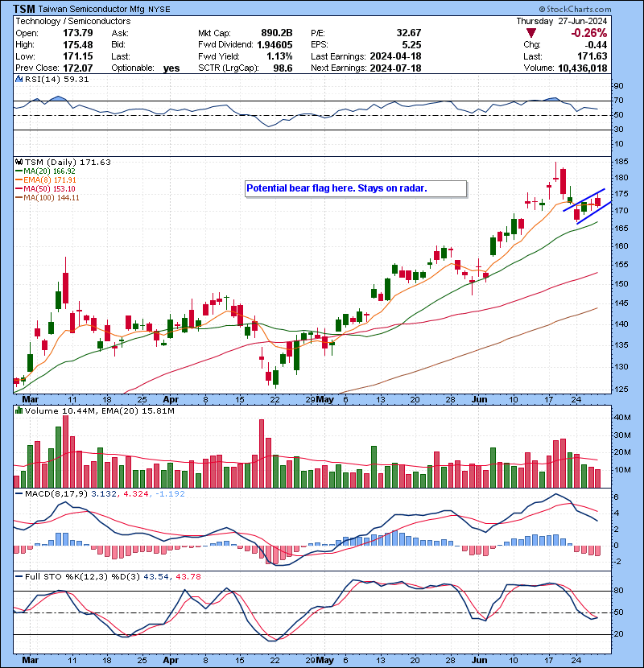Viewport: 644px width, 668px height.
Task: Click the stochastic %D value 43.78
Action: click(188, 577)
